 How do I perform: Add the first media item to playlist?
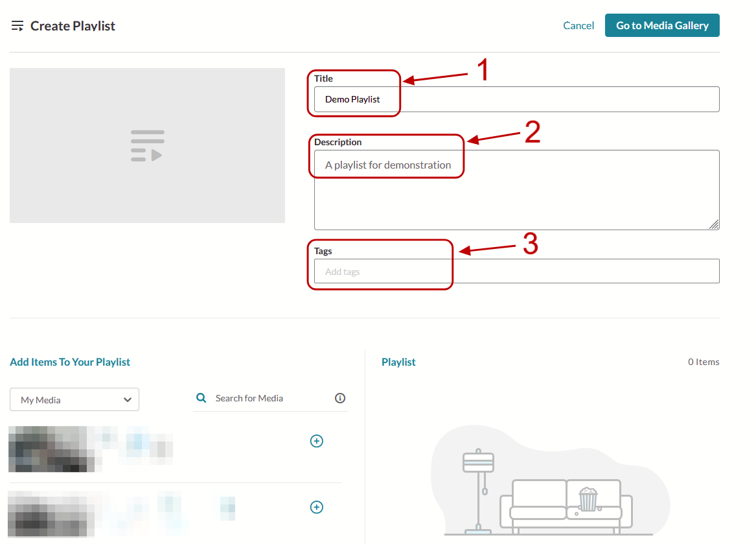316,441
